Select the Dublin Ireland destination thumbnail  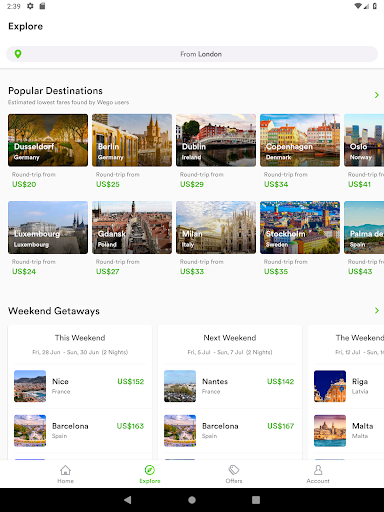coord(216,140)
